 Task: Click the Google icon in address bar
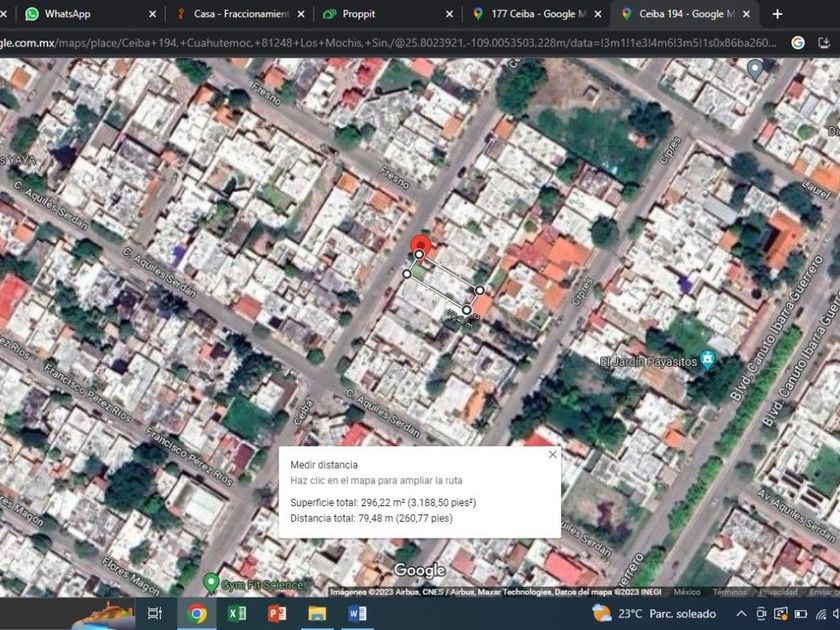tap(798, 42)
